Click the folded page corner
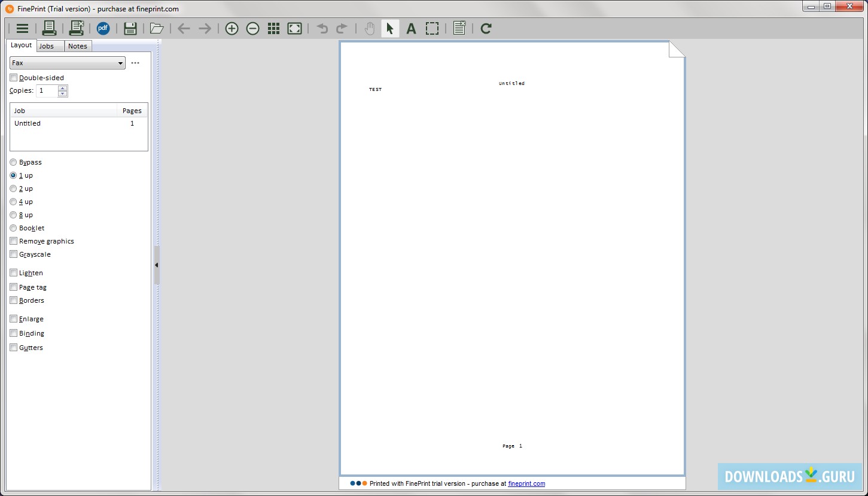 pyautogui.click(x=677, y=49)
